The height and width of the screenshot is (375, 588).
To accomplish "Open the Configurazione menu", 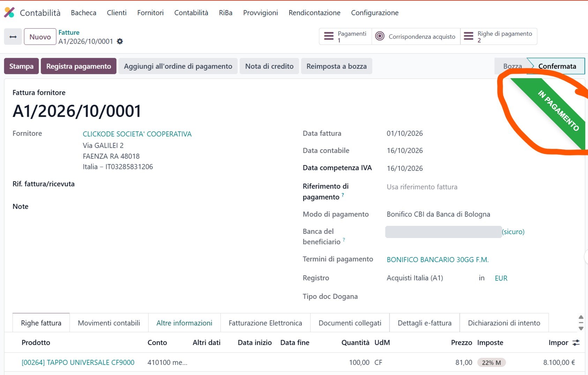I will (x=375, y=13).
